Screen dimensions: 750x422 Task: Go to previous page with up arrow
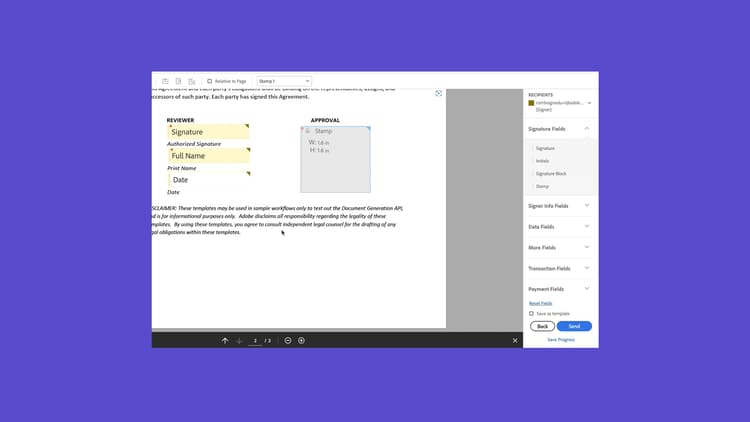point(225,341)
